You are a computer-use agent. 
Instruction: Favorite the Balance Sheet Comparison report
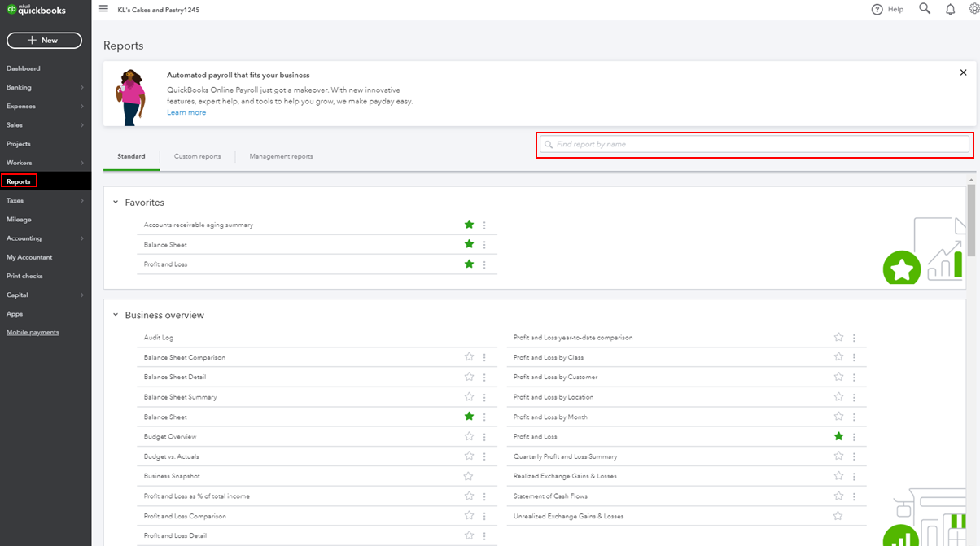pyautogui.click(x=469, y=356)
